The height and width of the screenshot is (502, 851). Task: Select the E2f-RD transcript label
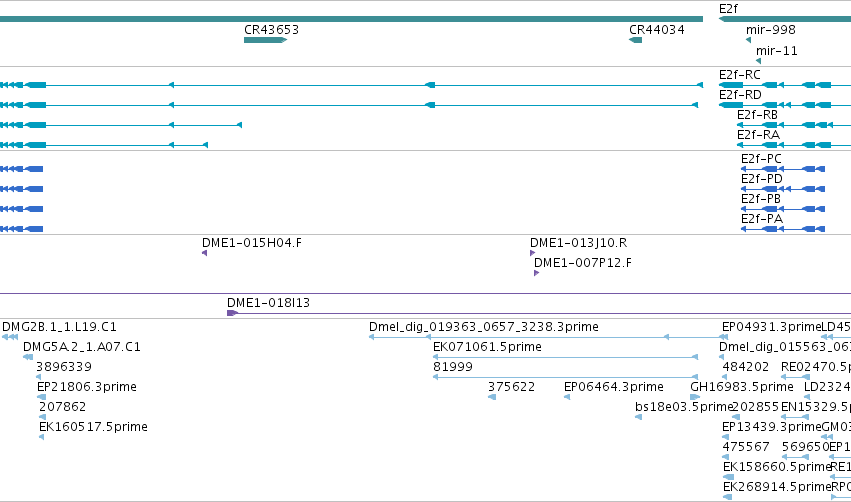740,95
